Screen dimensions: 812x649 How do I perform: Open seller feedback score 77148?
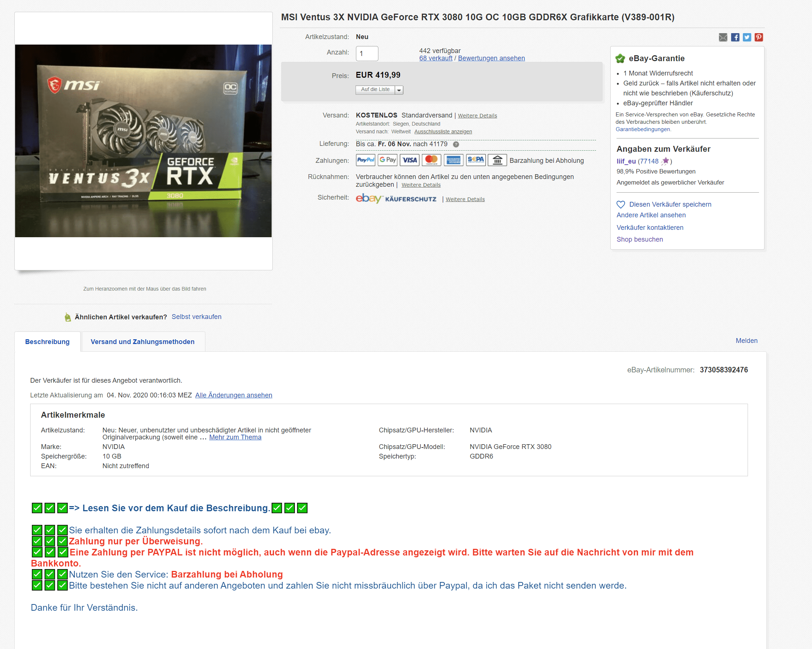coord(650,161)
